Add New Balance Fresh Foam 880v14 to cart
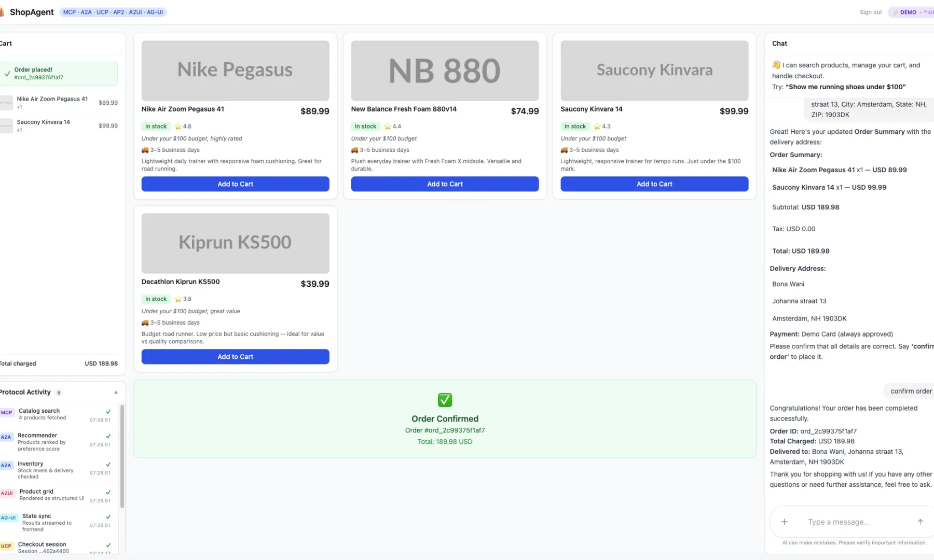934x560 pixels. point(445,184)
